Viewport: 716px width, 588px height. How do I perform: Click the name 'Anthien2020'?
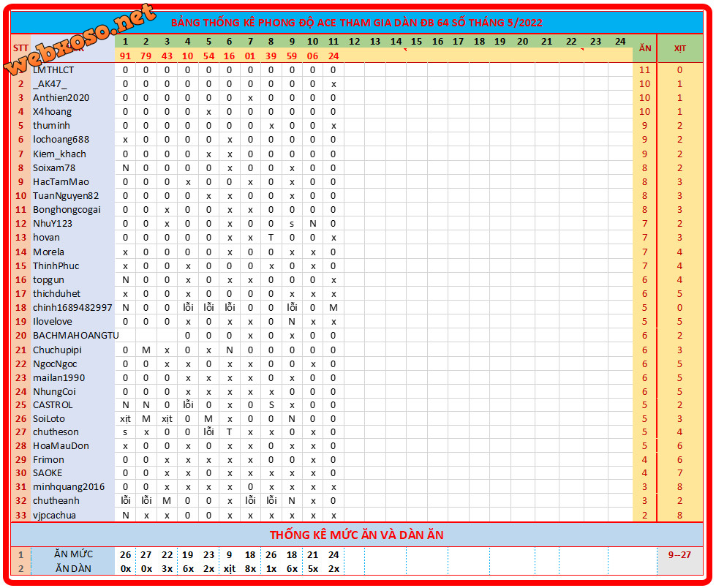click(61, 98)
